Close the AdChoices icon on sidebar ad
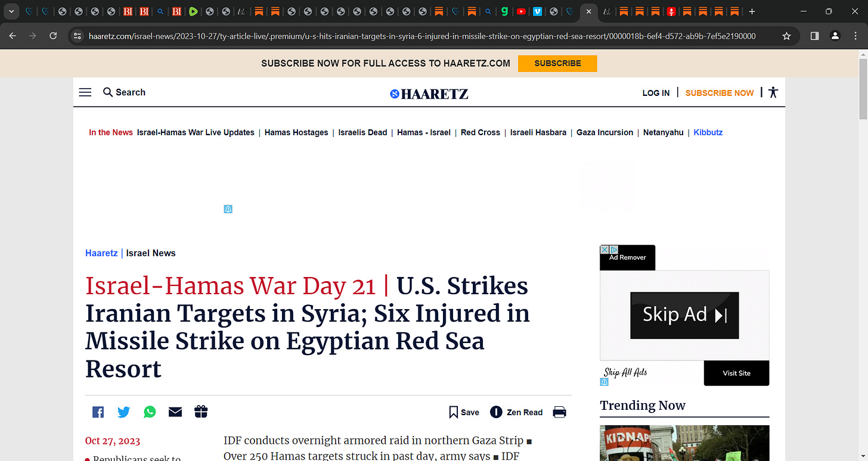 coord(604,250)
